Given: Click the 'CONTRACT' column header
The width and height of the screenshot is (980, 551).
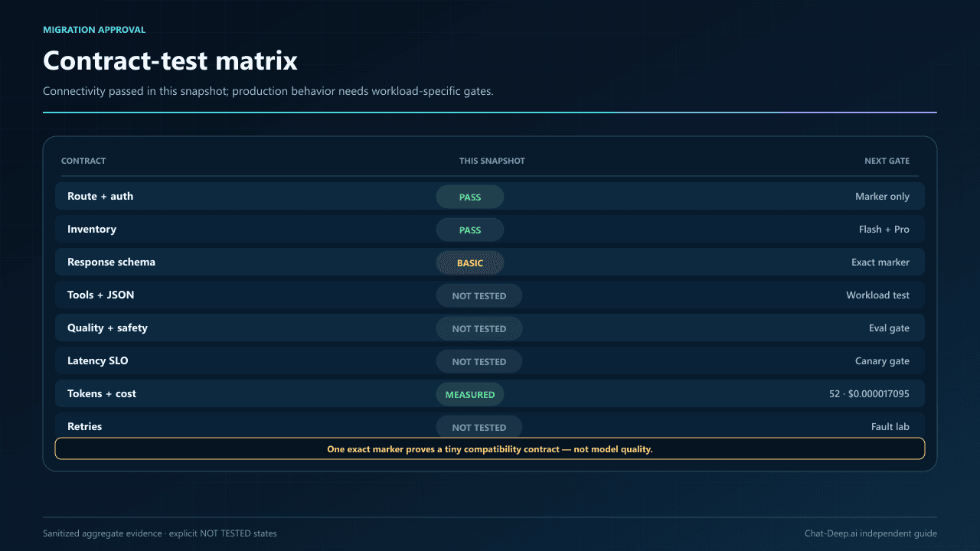Looking at the screenshot, I should (x=83, y=161).
